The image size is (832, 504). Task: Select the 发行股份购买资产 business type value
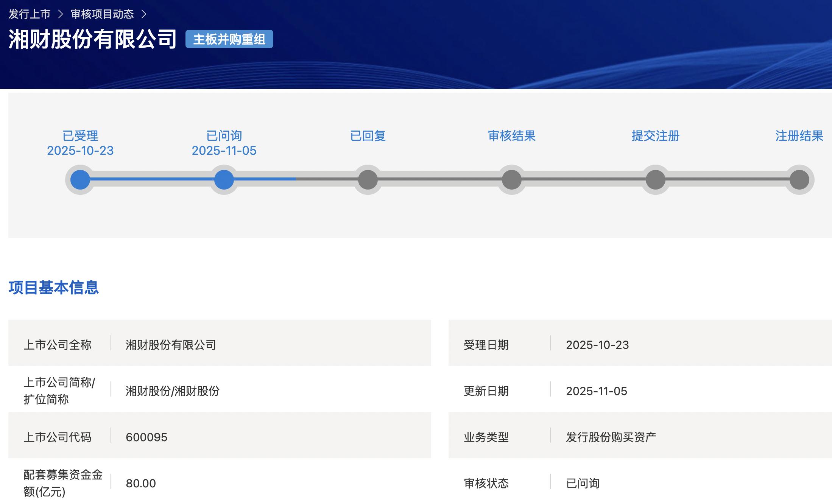tap(611, 437)
